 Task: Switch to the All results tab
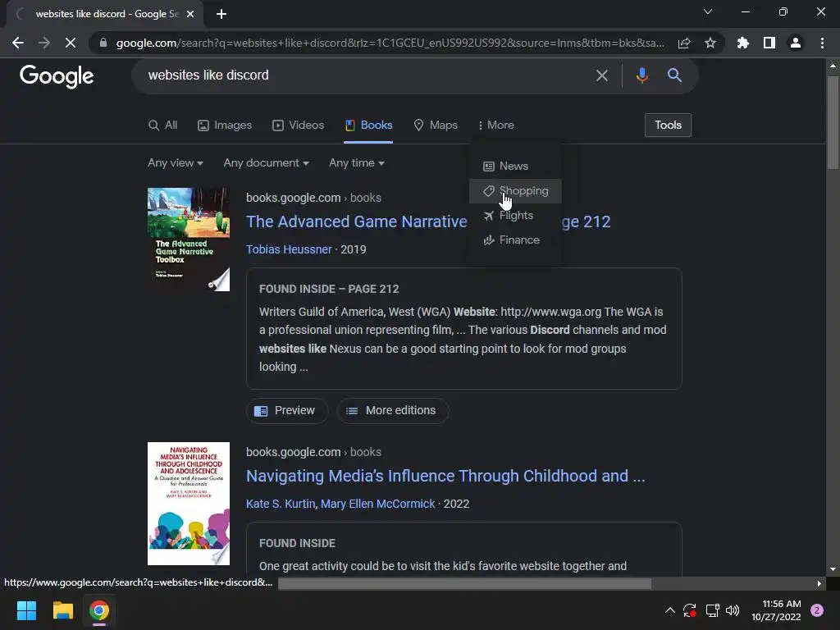click(x=163, y=126)
